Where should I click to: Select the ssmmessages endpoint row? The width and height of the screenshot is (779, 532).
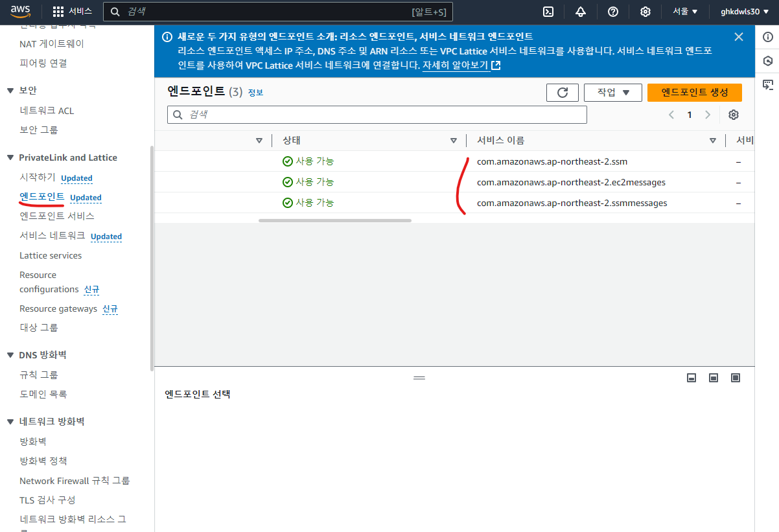(x=454, y=203)
